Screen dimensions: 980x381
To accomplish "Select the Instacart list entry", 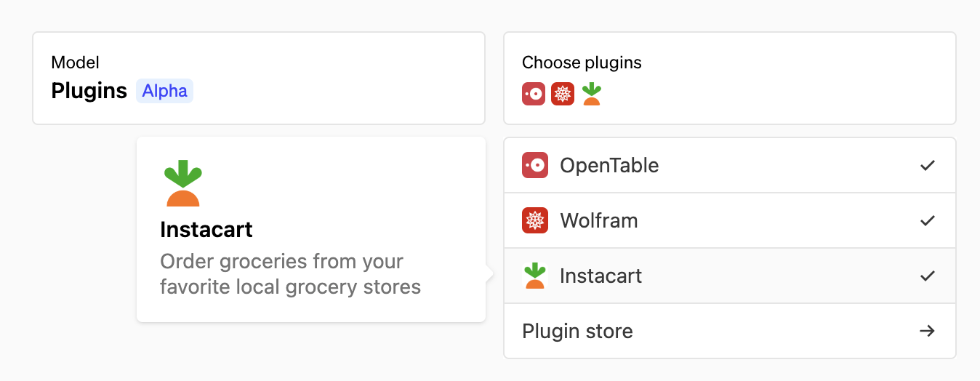I will pyautogui.click(x=601, y=276).
